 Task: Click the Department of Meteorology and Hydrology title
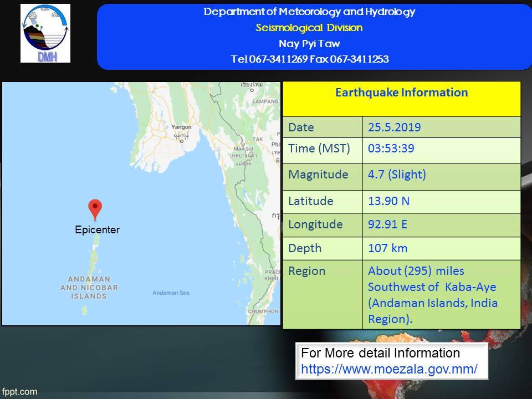click(309, 12)
